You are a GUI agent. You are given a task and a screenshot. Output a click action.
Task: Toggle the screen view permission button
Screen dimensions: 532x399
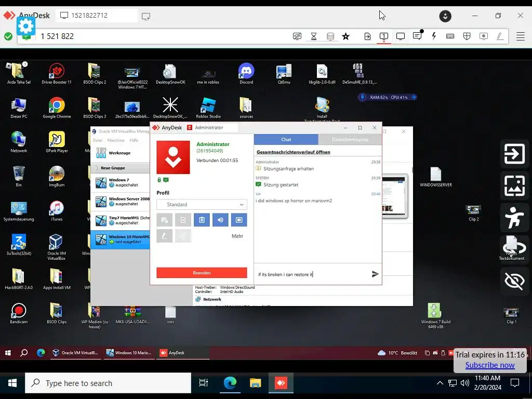point(239,220)
